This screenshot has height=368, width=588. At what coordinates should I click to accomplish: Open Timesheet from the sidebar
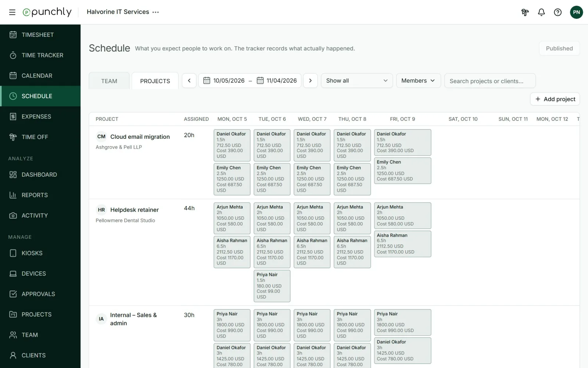[x=40, y=35]
